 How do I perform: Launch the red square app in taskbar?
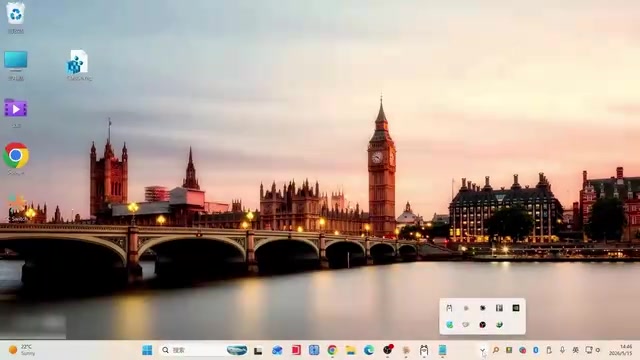pyautogui.click(x=296, y=350)
